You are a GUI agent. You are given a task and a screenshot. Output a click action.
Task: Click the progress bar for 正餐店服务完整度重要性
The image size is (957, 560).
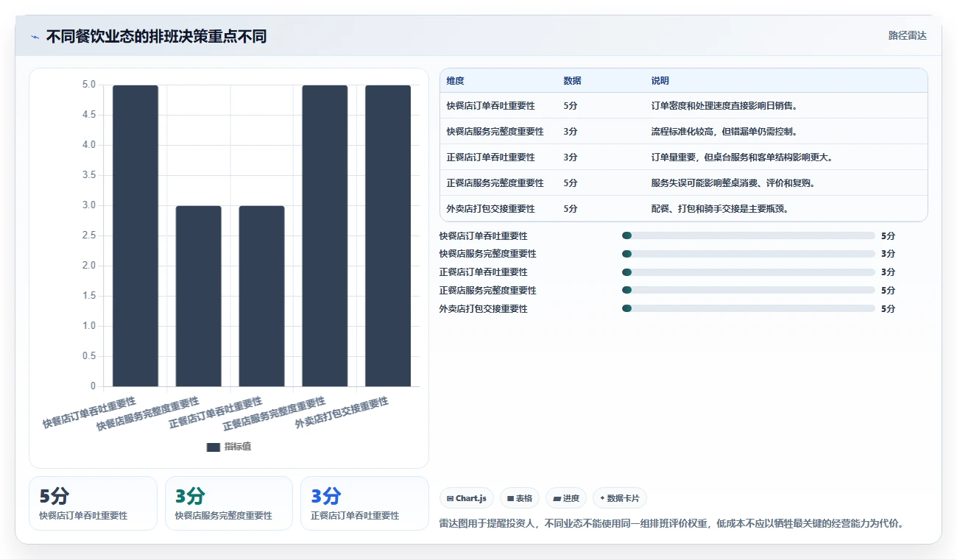coord(749,290)
